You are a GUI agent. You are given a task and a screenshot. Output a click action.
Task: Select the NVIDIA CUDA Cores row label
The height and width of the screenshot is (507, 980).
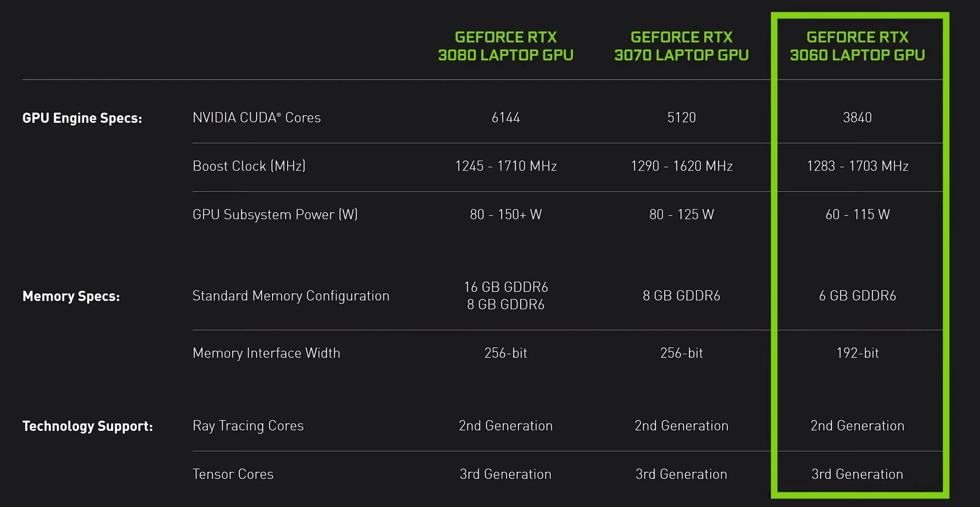click(256, 117)
